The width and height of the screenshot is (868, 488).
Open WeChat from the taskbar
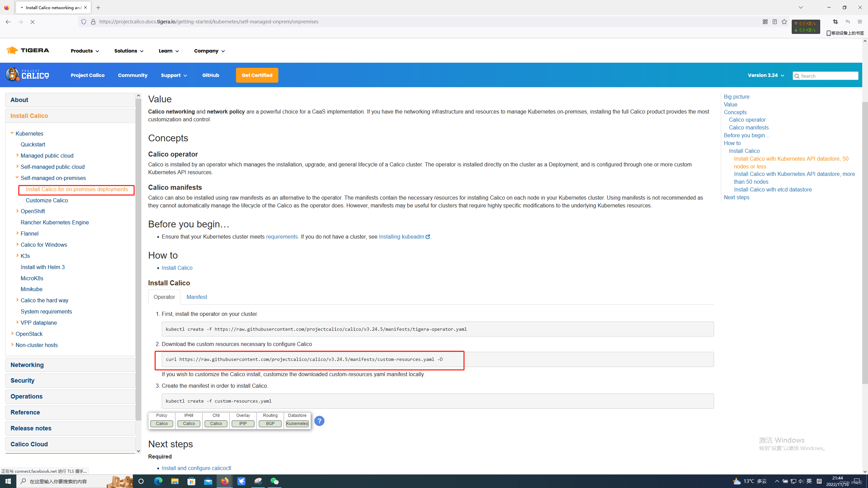coord(274,481)
